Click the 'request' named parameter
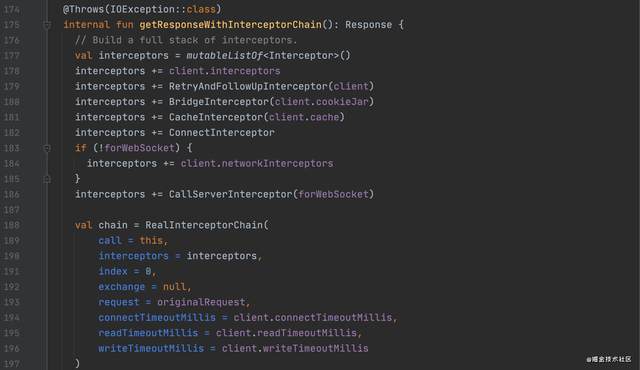640x370 pixels. point(119,302)
